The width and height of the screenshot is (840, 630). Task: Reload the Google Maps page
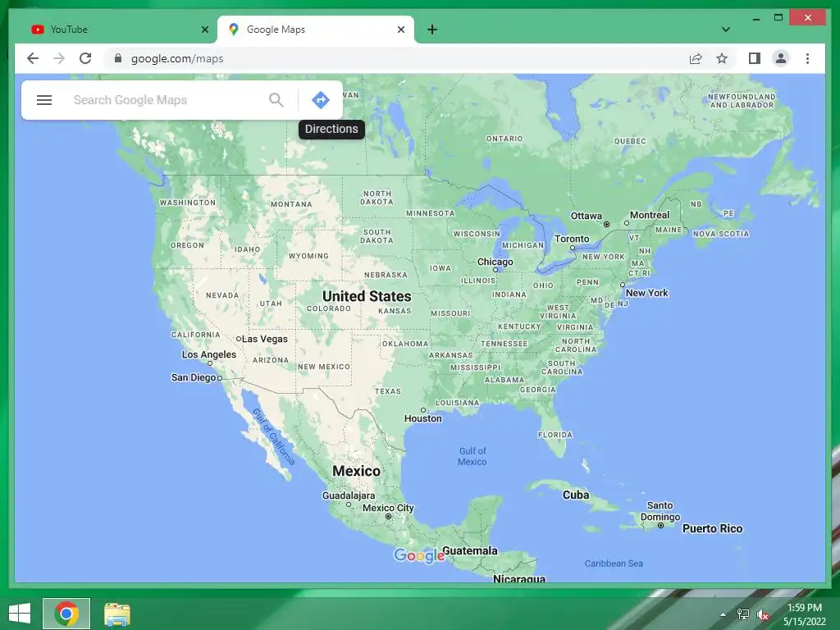[x=85, y=58]
